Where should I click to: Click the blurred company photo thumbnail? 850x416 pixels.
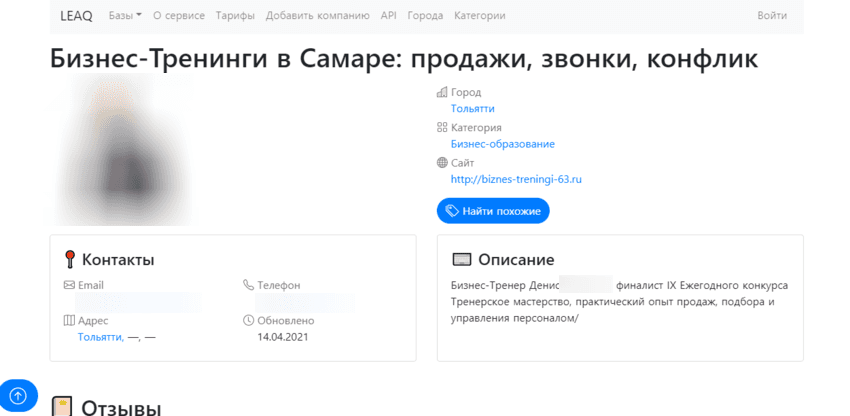tap(121, 150)
